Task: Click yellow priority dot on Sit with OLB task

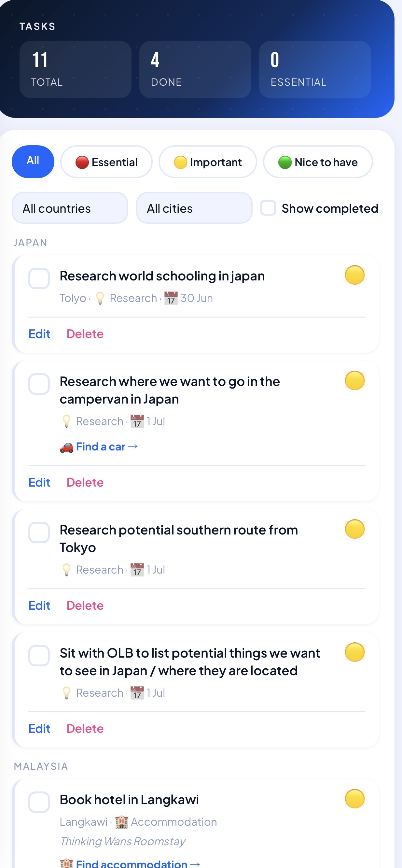Action: click(x=354, y=652)
